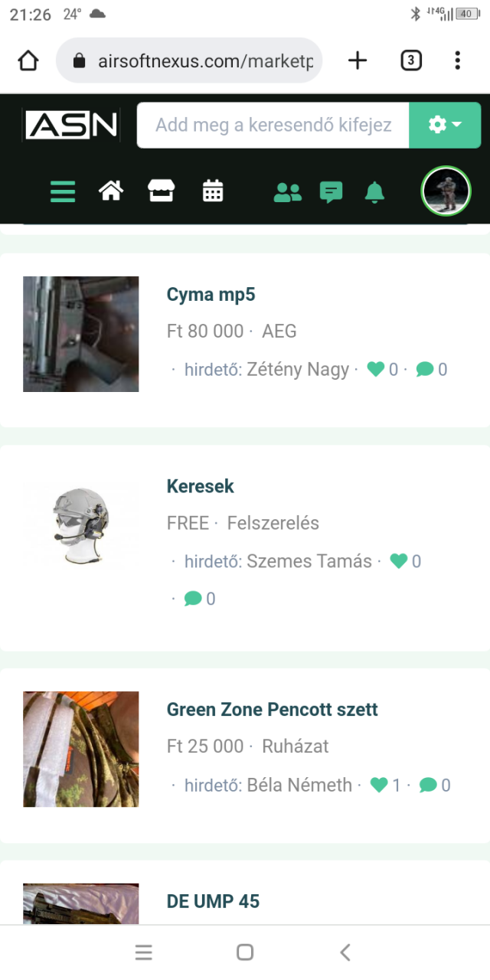View friends via the people icon
The width and height of the screenshot is (490, 980).
tap(287, 191)
